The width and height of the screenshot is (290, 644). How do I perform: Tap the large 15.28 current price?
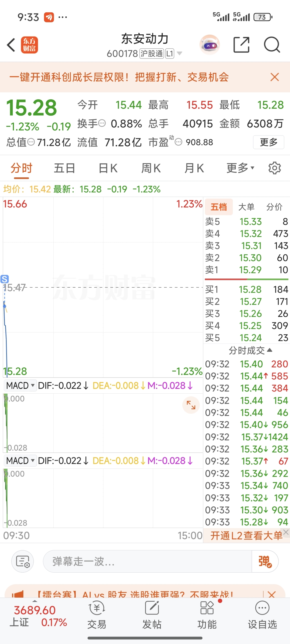(x=31, y=108)
